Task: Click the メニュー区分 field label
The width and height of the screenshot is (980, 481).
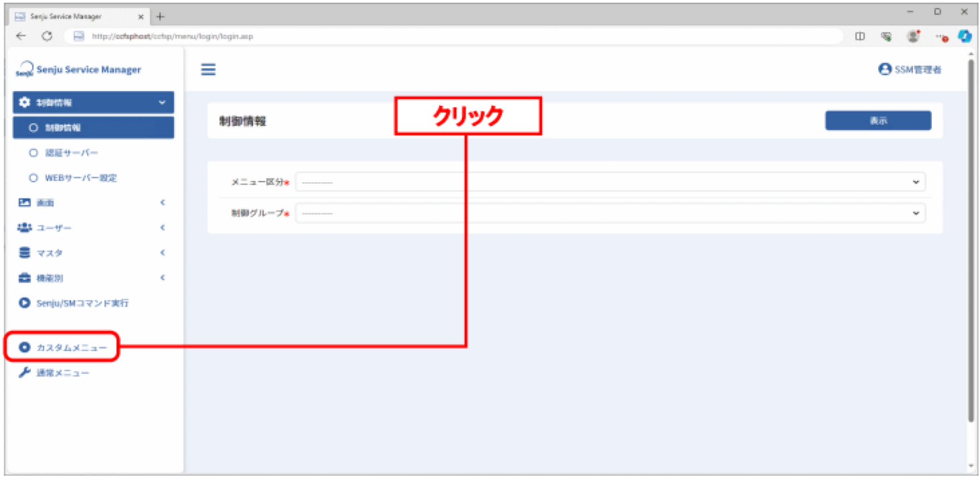Action: point(258,182)
